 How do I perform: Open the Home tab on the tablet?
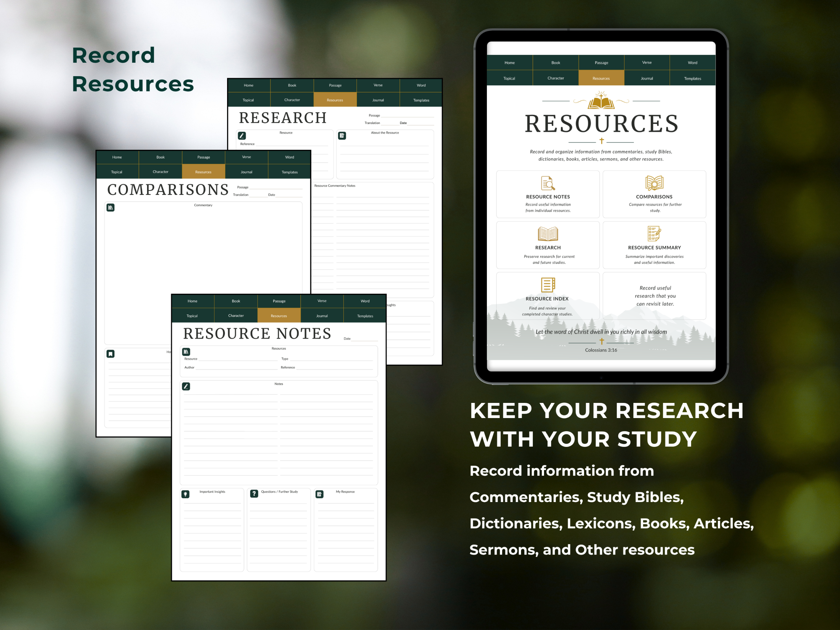coord(510,63)
